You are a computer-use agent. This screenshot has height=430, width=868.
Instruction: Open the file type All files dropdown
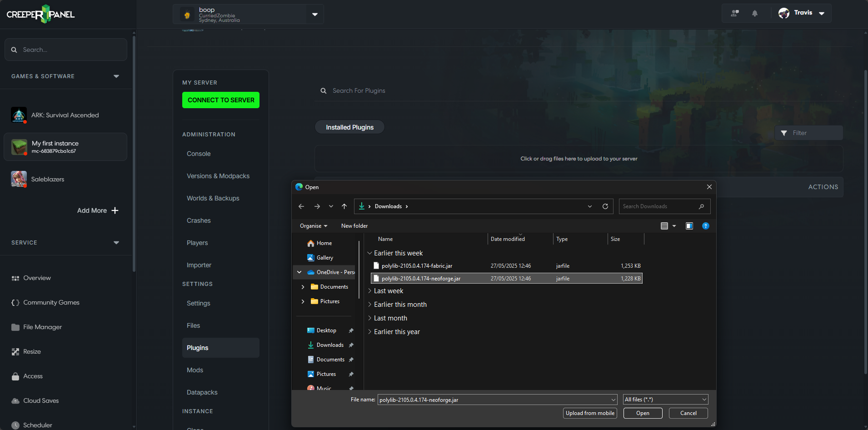[x=666, y=400]
